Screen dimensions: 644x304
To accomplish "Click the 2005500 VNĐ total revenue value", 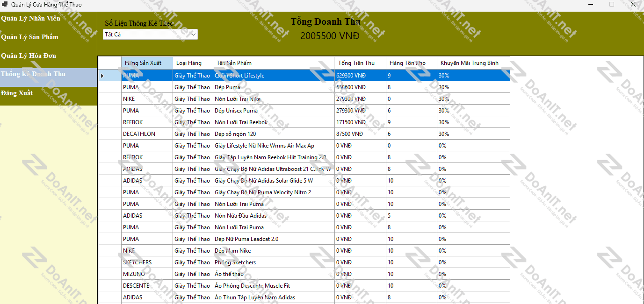I will (330, 36).
